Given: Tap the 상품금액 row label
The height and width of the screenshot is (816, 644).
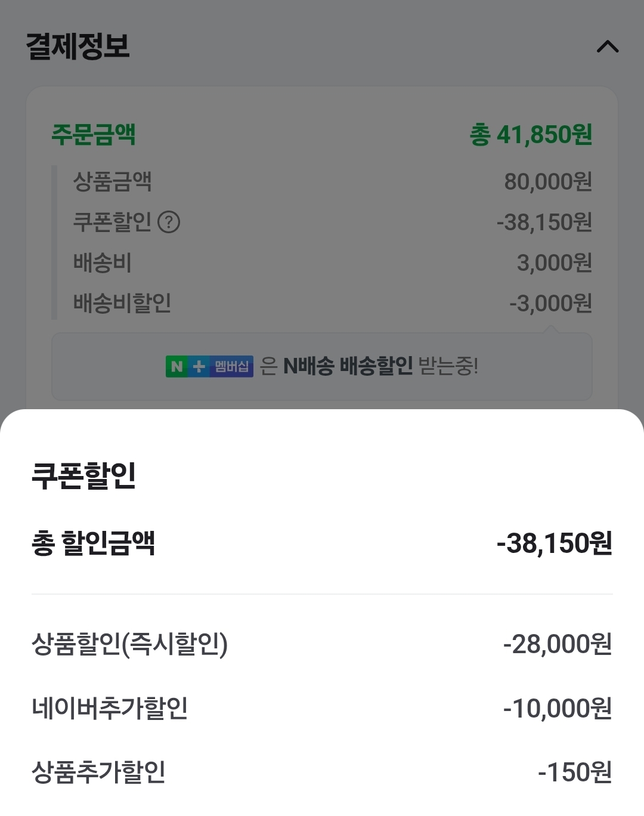Looking at the screenshot, I should click(112, 181).
